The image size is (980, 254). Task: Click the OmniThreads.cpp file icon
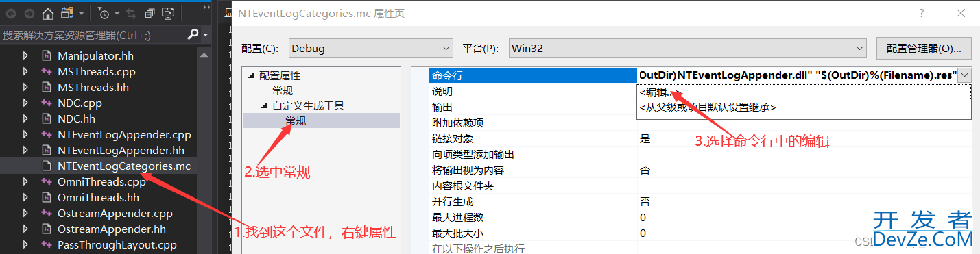point(47,181)
